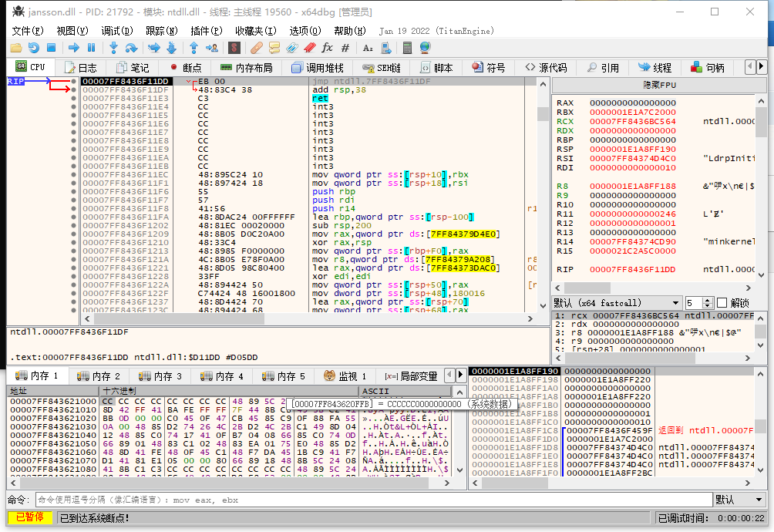The image size is (774, 532).
Task: Click the RAX register value
Action: tap(633, 103)
